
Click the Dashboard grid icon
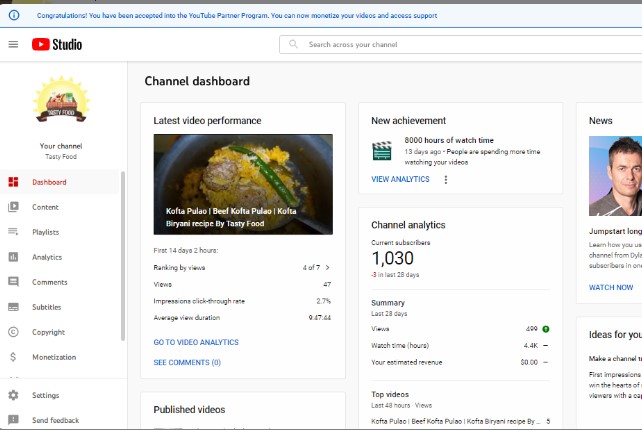coord(13,182)
